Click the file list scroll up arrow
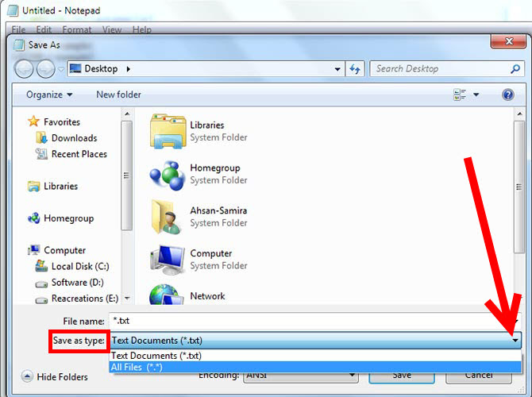Viewport: 532px width, 397px height. (x=519, y=114)
